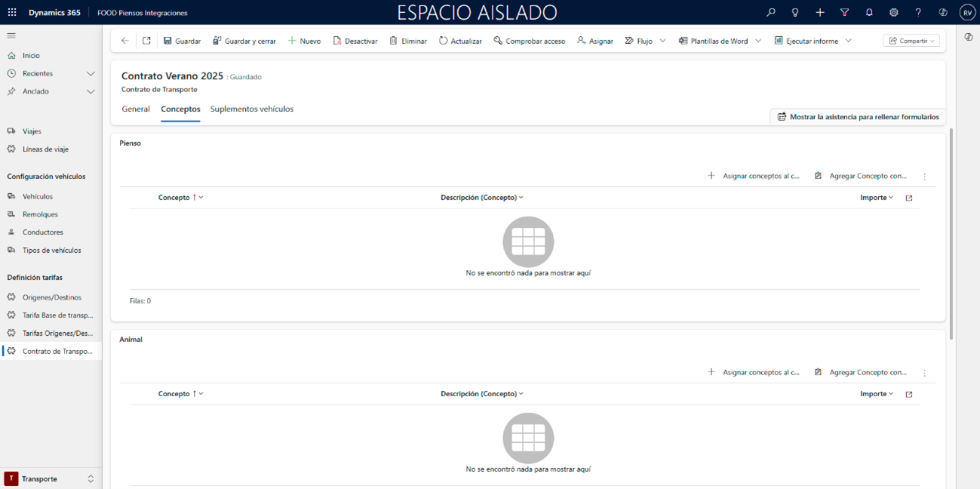Viewport: 980px width, 489px height.
Task: Open the Importe column dropdown in Pienso
Action: coord(877,198)
